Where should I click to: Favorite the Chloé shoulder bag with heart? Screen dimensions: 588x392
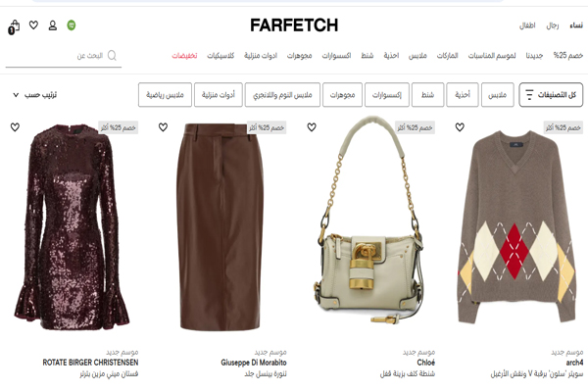point(312,127)
